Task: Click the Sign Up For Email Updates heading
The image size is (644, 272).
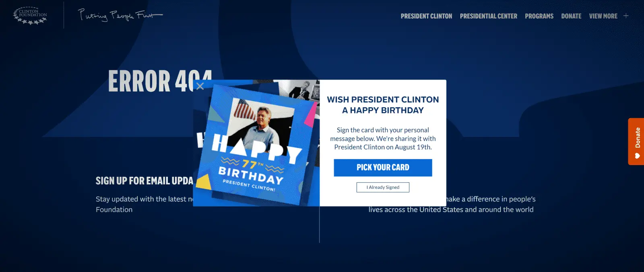Action: point(144,181)
